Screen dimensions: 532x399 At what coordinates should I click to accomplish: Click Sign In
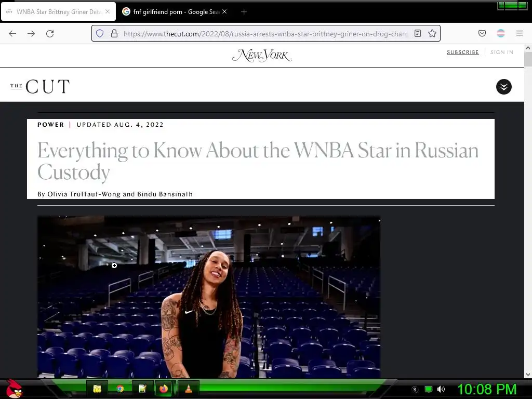(501, 52)
